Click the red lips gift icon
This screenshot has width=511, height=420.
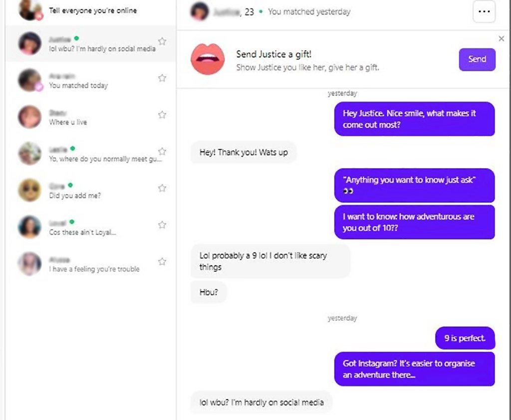click(x=208, y=58)
